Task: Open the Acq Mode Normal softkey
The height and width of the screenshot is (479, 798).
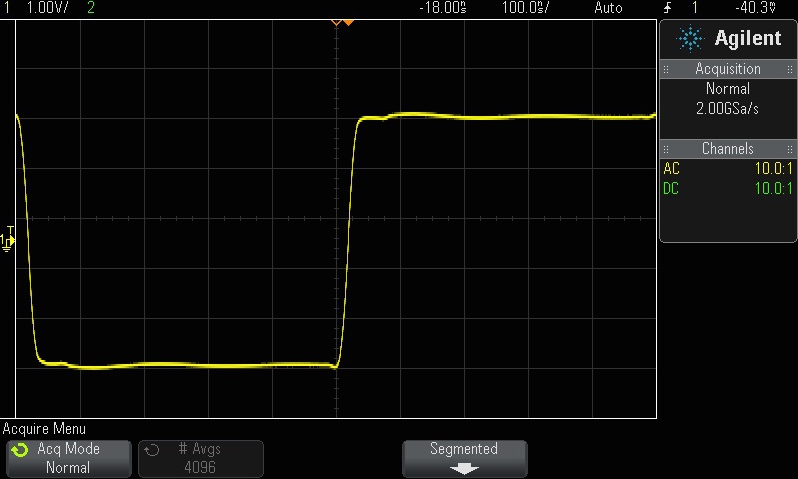Action: tap(68, 459)
